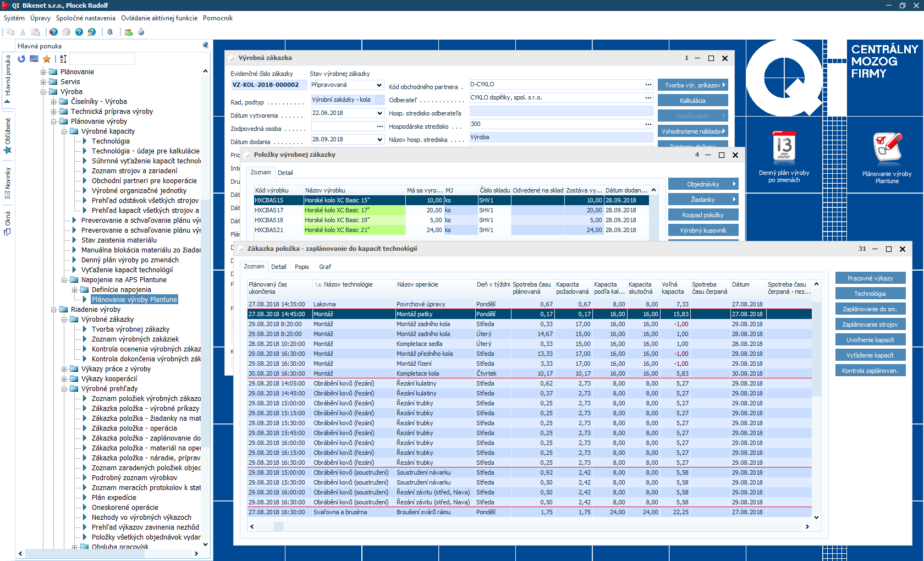Image resolution: width=924 pixels, height=561 pixels.
Task: Click the orange star favorites icon
Action: pos(47,59)
